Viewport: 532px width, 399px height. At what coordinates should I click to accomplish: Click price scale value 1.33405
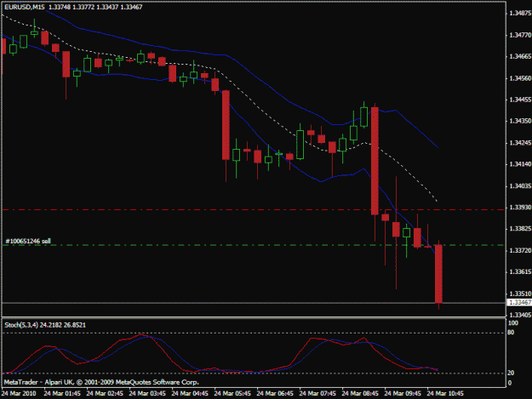click(520, 315)
